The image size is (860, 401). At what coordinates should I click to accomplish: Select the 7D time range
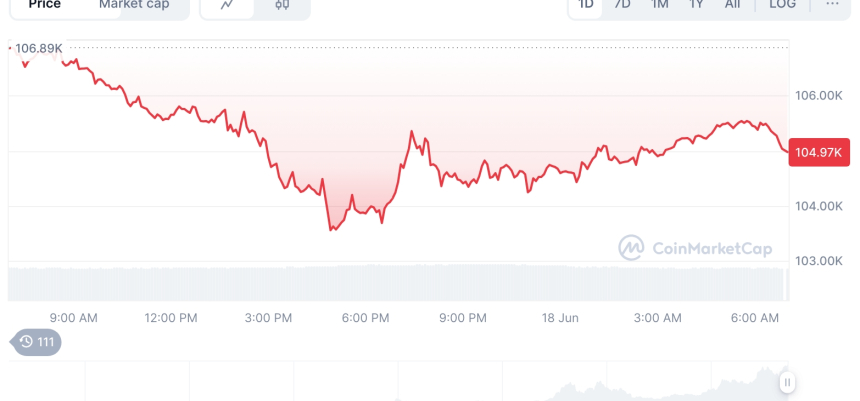pos(622,5)
